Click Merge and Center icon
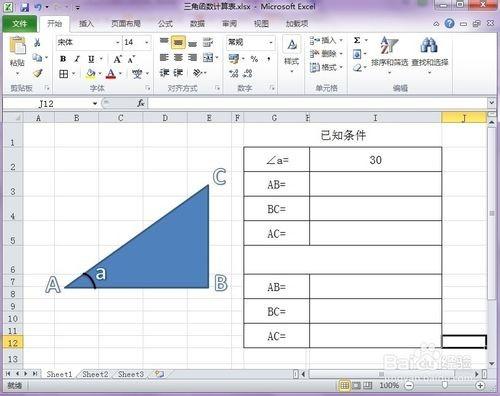 (208, 58)
